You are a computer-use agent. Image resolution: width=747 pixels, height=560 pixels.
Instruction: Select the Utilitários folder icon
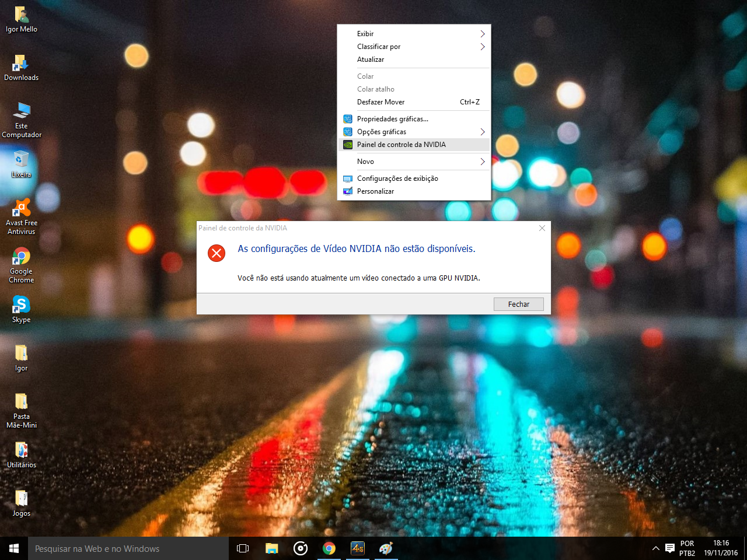coord(22,454)
